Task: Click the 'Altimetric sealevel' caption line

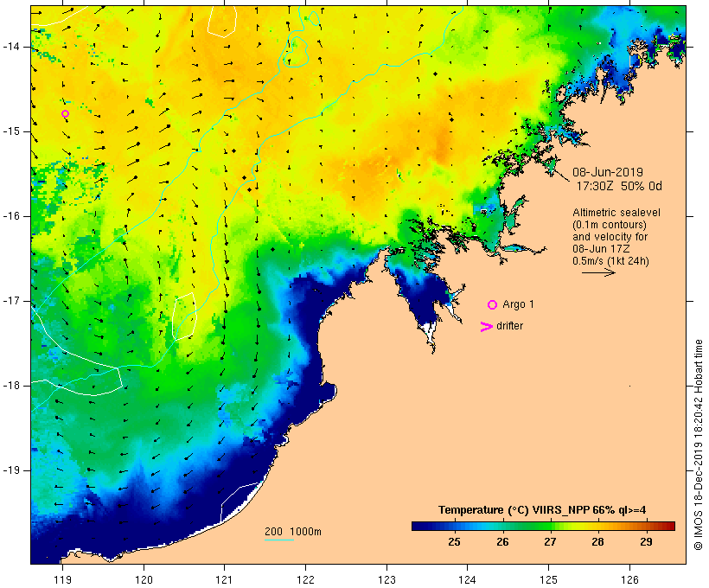Action: pos(616,212)
